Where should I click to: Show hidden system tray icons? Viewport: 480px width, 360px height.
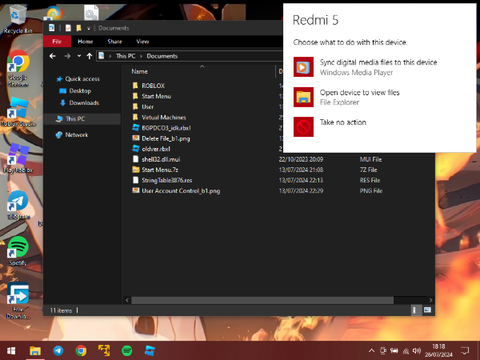371,351
